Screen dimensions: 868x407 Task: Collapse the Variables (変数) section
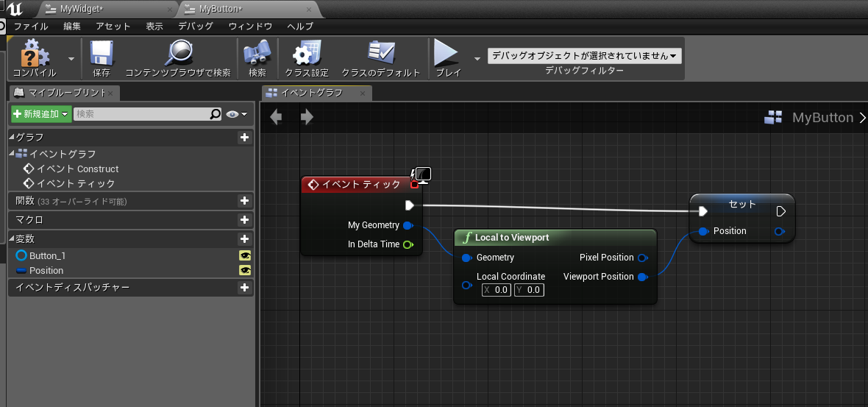(x=13, y=239)
